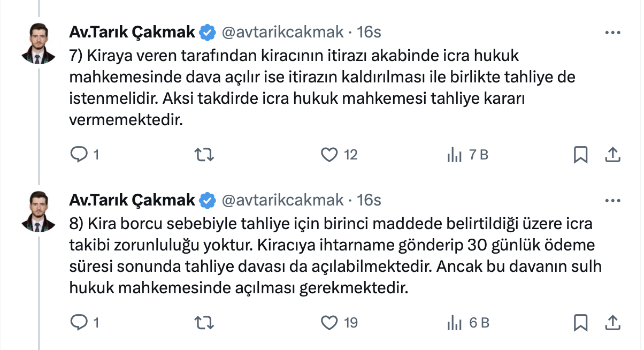Click the 16s timestamp of first tweet
Viewport: 644px width, 350px height.
point(369,32)
